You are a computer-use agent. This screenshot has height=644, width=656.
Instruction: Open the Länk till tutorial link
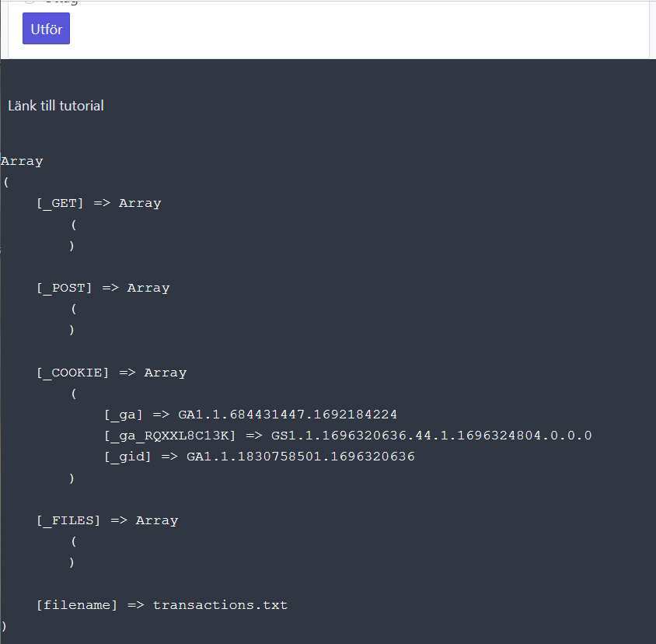click(x=56, y=106)
